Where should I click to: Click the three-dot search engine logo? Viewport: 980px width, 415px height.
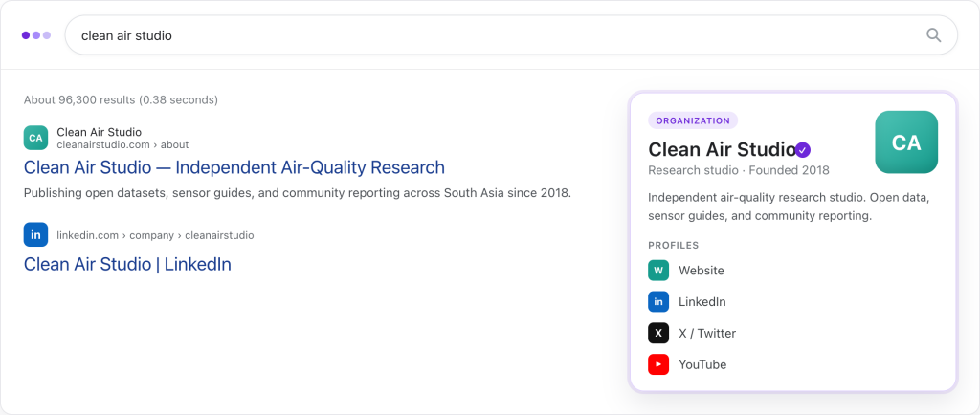(x=36, y=35)
